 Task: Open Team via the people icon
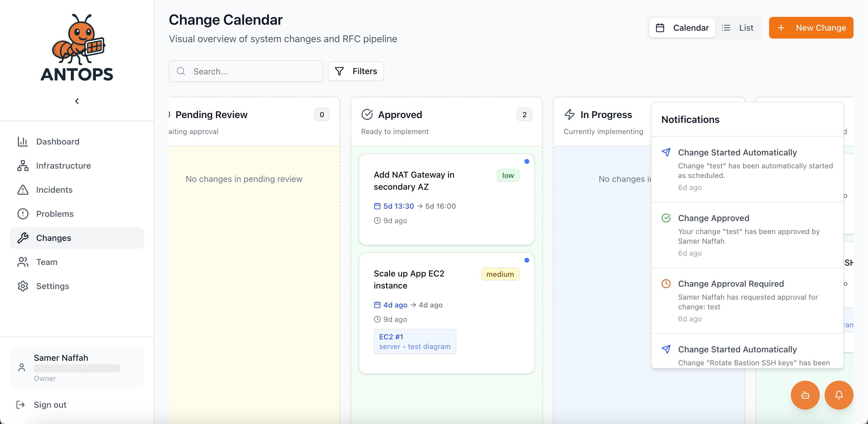tap(23, 262)
